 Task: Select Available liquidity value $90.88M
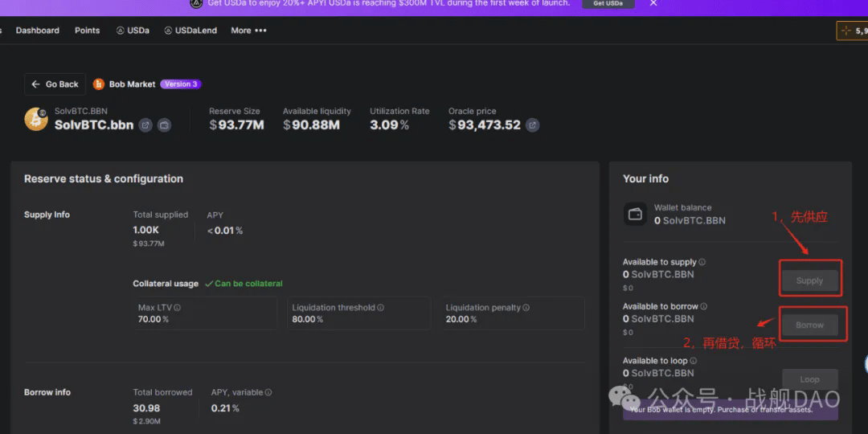(311, 125)
